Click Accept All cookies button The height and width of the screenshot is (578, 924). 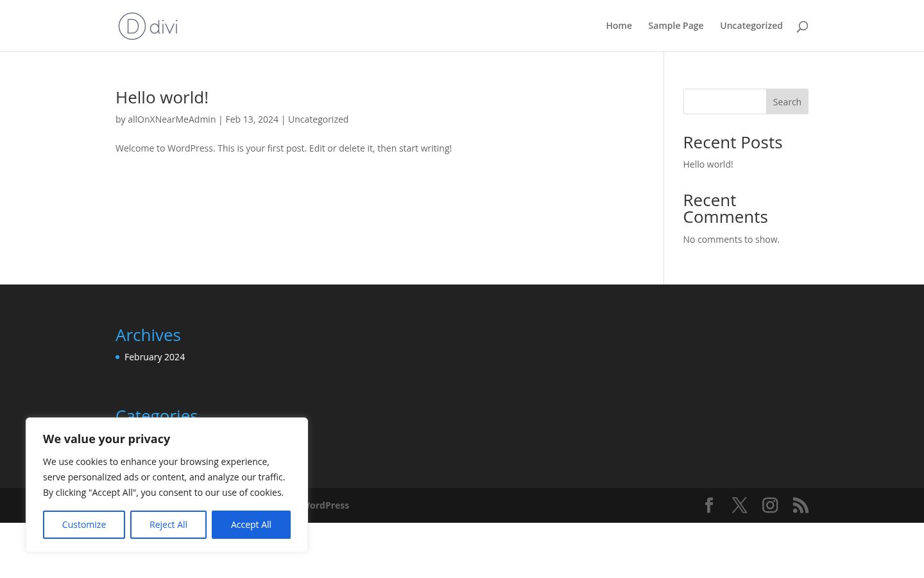pyautogui.click(x=251, y=525)
